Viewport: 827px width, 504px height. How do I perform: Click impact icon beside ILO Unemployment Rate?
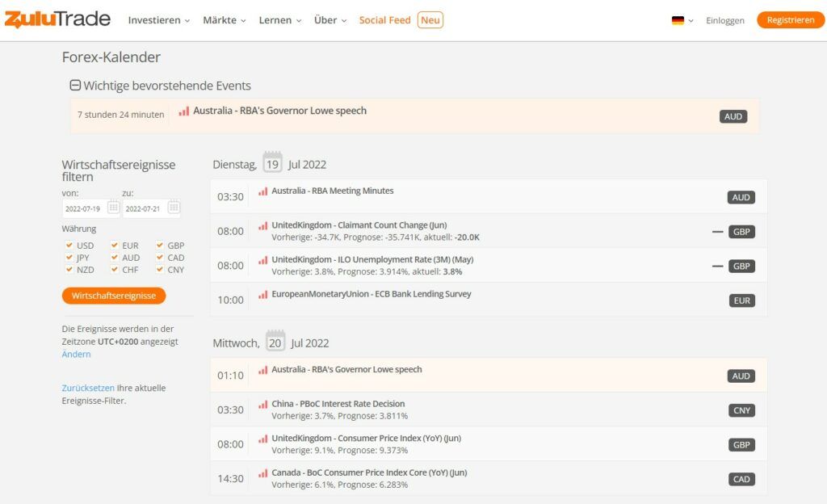(x=262, y=260)
